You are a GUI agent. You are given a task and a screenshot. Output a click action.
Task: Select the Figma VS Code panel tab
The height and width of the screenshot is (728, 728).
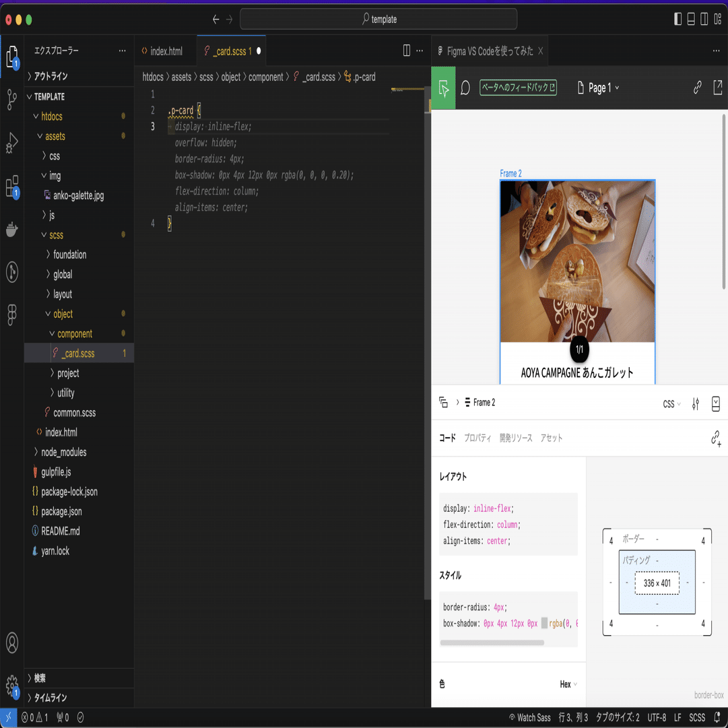point(490,51)
